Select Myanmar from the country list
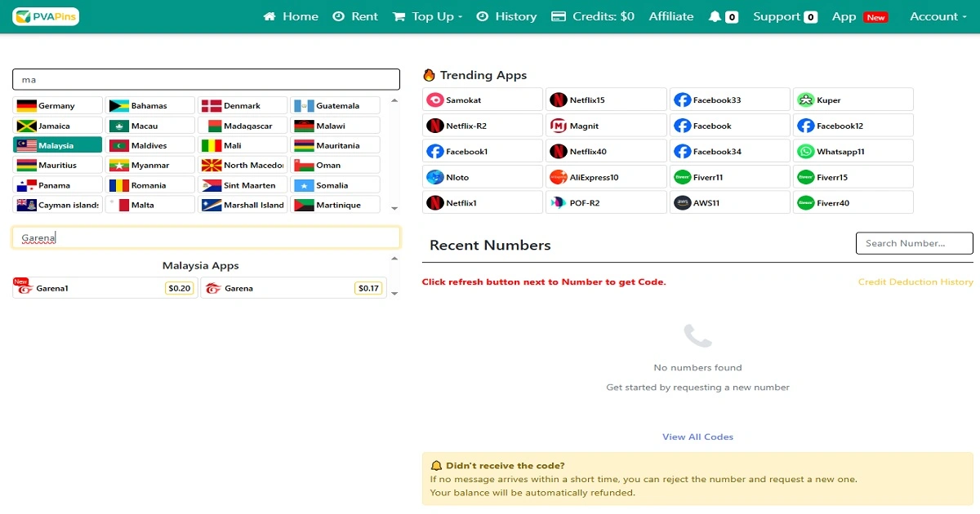 pos(150,165)
